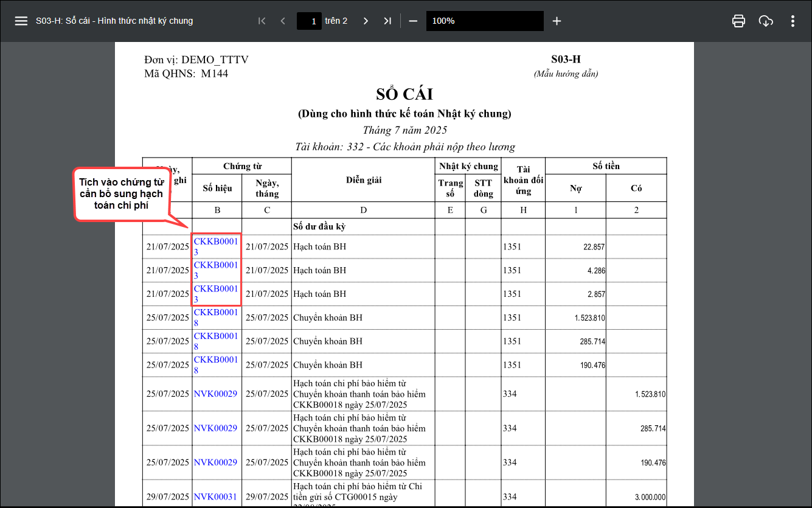This screenshot has height=508, width=812.
Task: Go to first page
Action: (262, 21)
